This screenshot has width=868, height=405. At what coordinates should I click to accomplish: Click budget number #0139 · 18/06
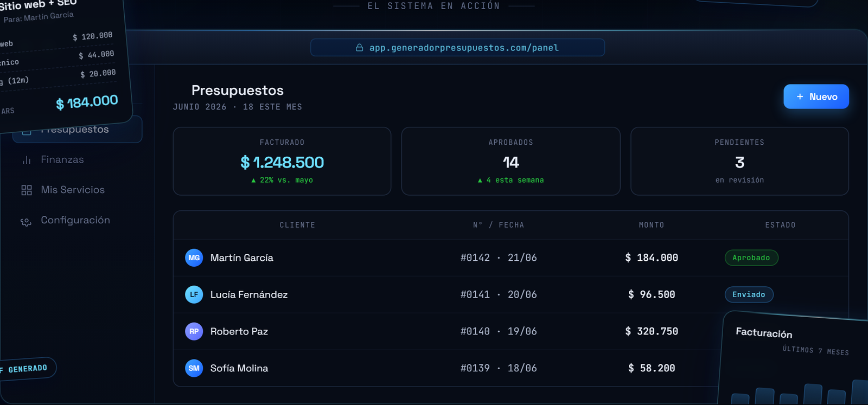[499, 368]
